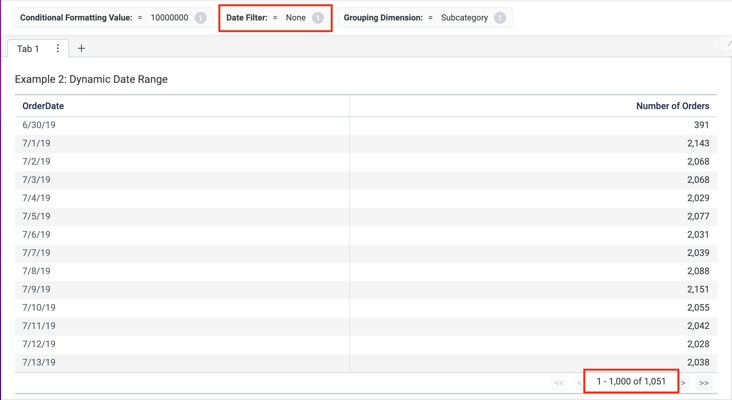Add a new tab with plus icon
The image size is (732, 400).
[81, 48]
